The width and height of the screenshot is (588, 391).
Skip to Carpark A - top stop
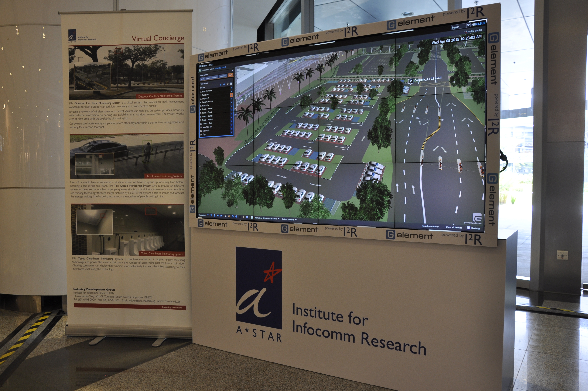coord(231,103)
